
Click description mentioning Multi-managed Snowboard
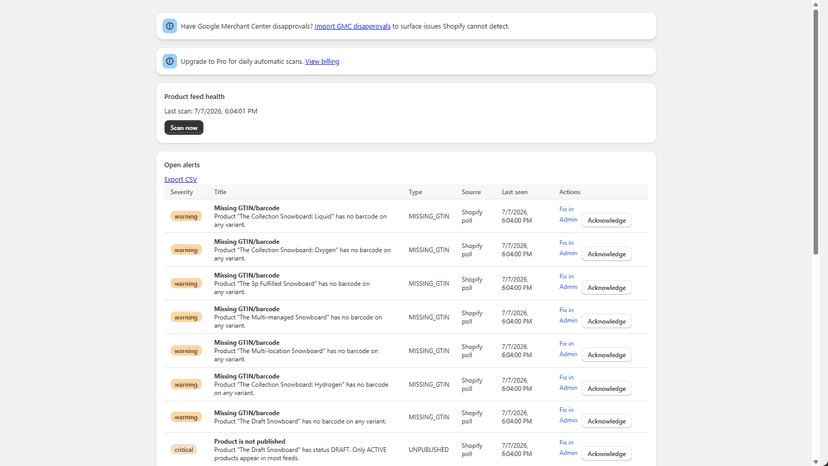click(298, 321)
